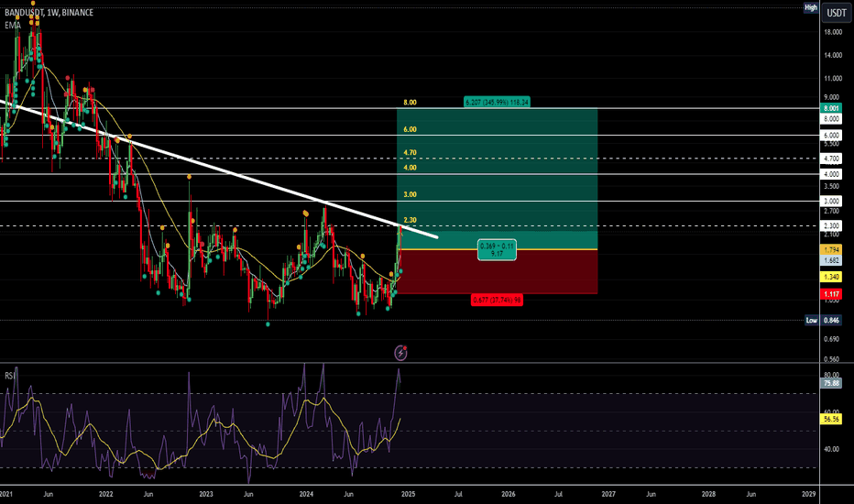The image size is (854, 504).
Task: Click the Low price marker label
Action: pos(812,321)
